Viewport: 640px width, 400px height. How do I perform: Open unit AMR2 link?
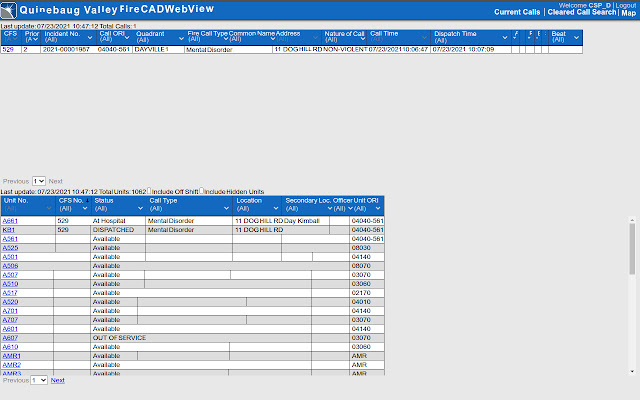pyautogui.click(x=11, y=364)
